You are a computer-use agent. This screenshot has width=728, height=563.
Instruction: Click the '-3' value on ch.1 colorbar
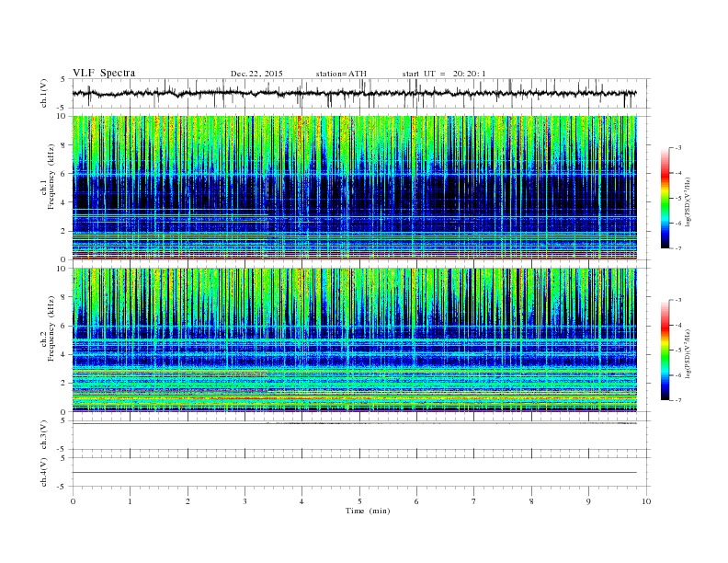coord(678,148)
